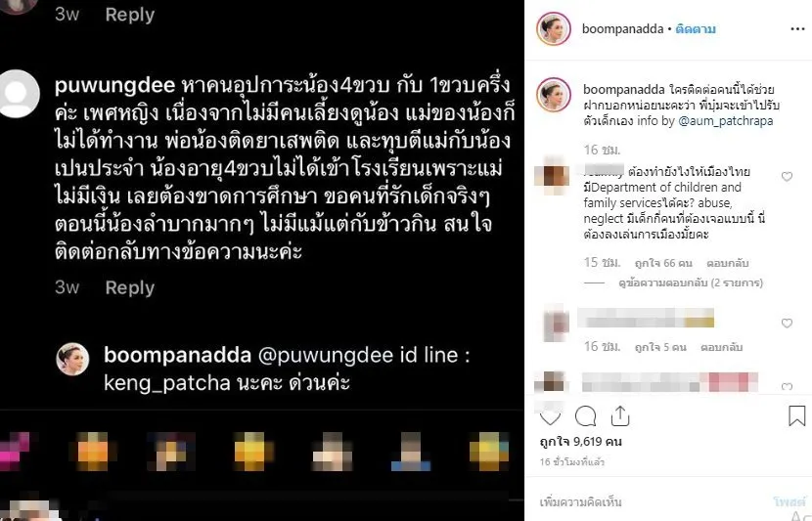This screenshot has width=812, height=521.
Task: Click ตอบกลับ under the 5 likes comment
Action: coord(721,347)
